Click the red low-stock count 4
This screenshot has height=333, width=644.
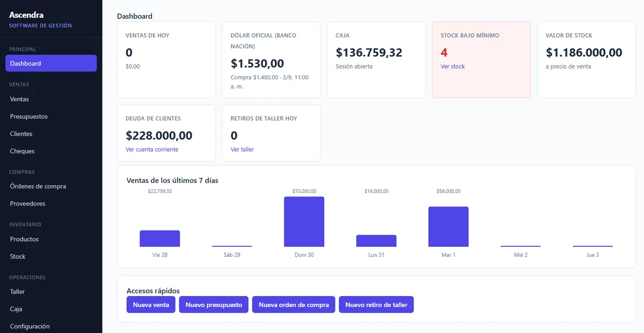pos(444,53)
